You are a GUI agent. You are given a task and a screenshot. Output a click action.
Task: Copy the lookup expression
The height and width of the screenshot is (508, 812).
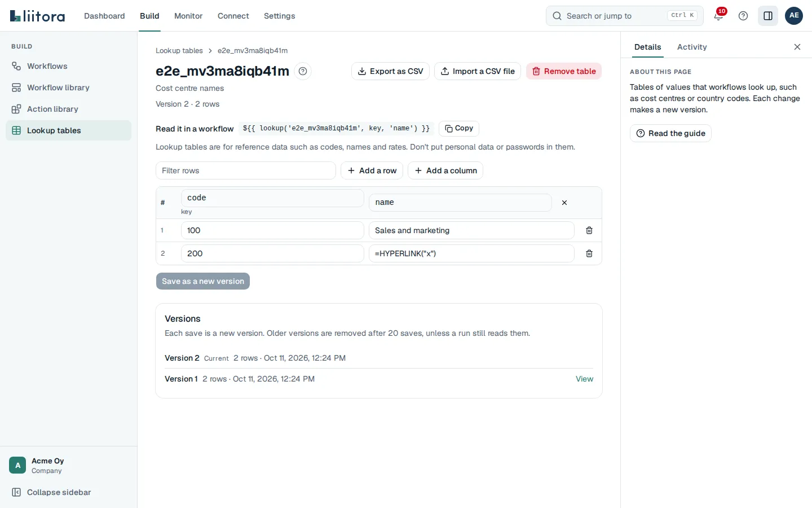coord(459,129)
